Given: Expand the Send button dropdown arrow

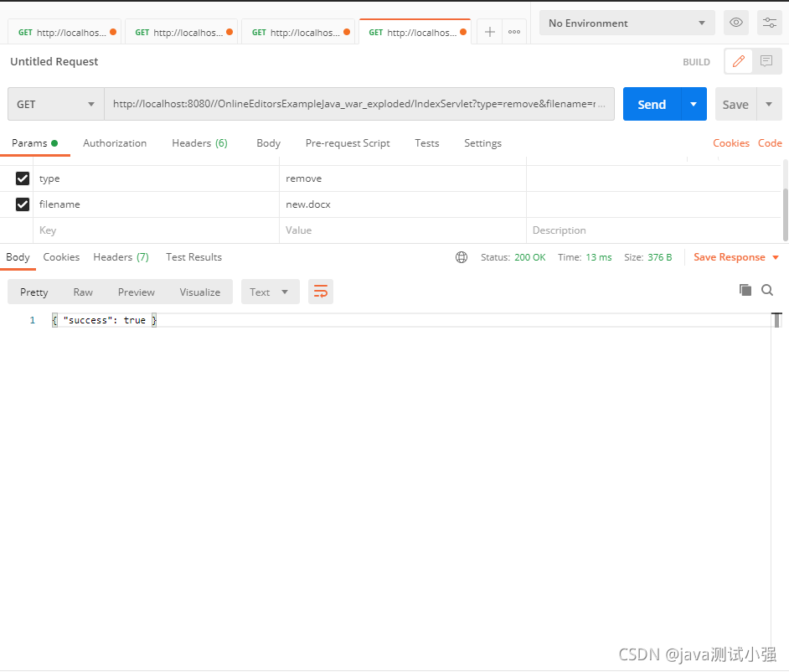Looking at the screenshot, I should click(x=694, y=104).
